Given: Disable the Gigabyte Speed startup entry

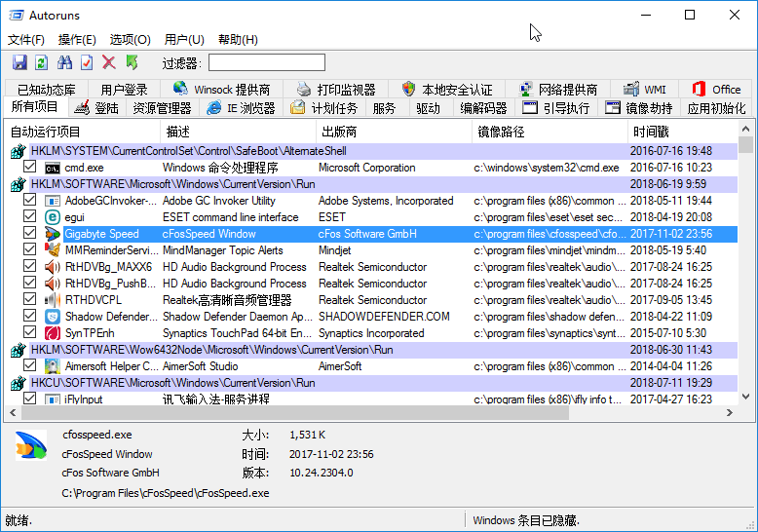Looking at the screenshot, I should click(x=29, y=234).
